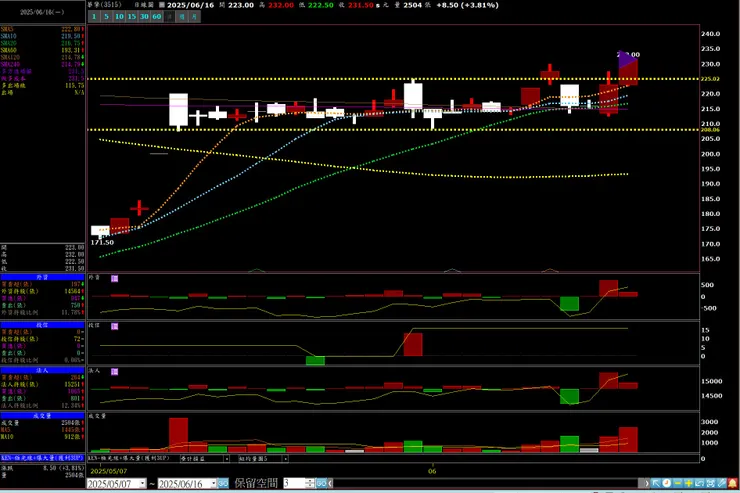
Task: Select the blue 成交量 panel header
Action: click(x=42, y=416)
